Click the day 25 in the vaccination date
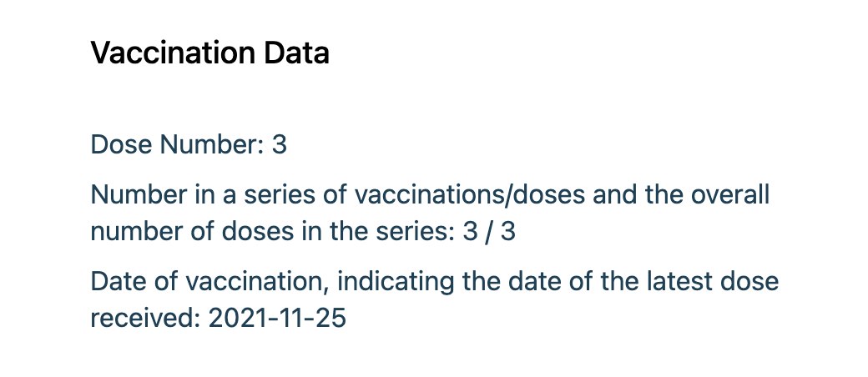 coord(329,317)
